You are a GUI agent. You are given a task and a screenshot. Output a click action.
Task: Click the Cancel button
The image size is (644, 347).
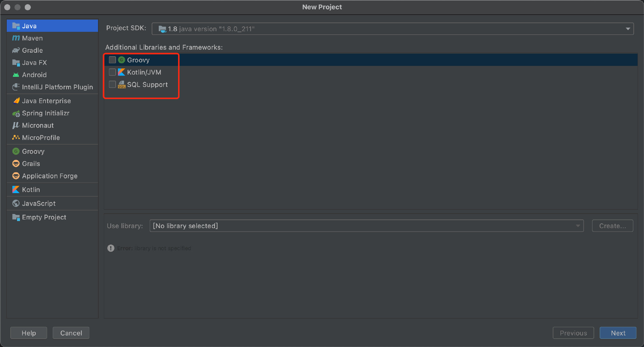(71, 333)
